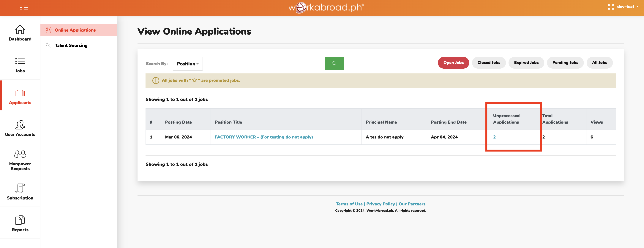
Task: Click the green search magnifier button
Action: 334,63
